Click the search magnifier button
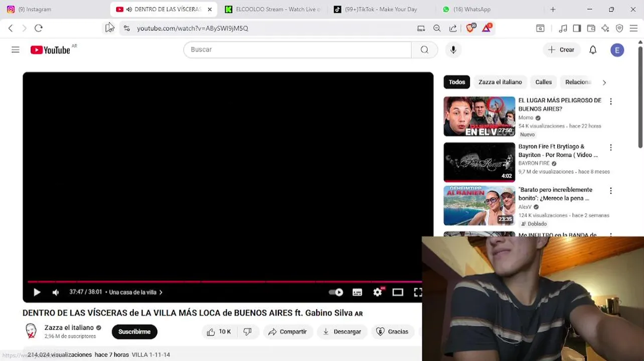 pyautogui.click(x=424, y=50)
